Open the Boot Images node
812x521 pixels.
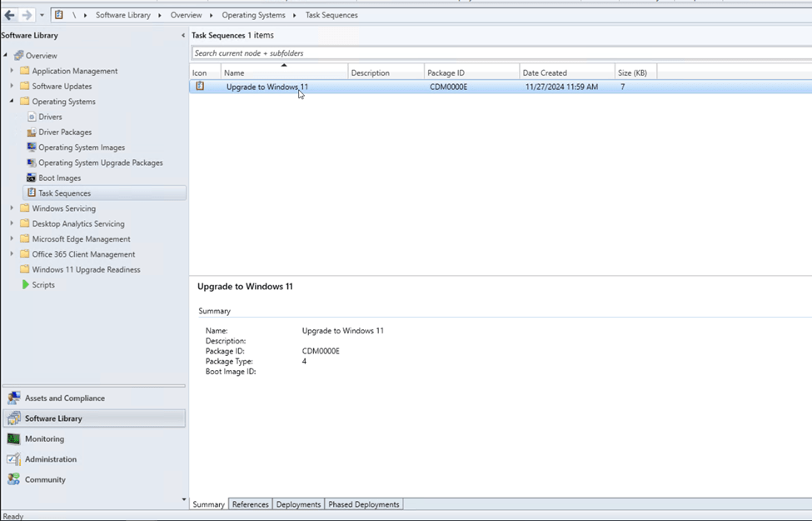pos(59,178)
